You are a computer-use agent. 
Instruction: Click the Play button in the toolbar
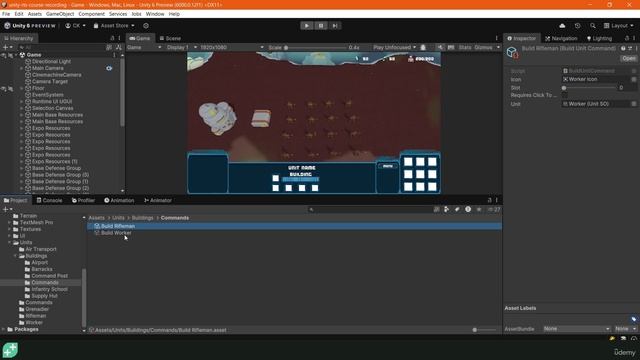(307, 26)
